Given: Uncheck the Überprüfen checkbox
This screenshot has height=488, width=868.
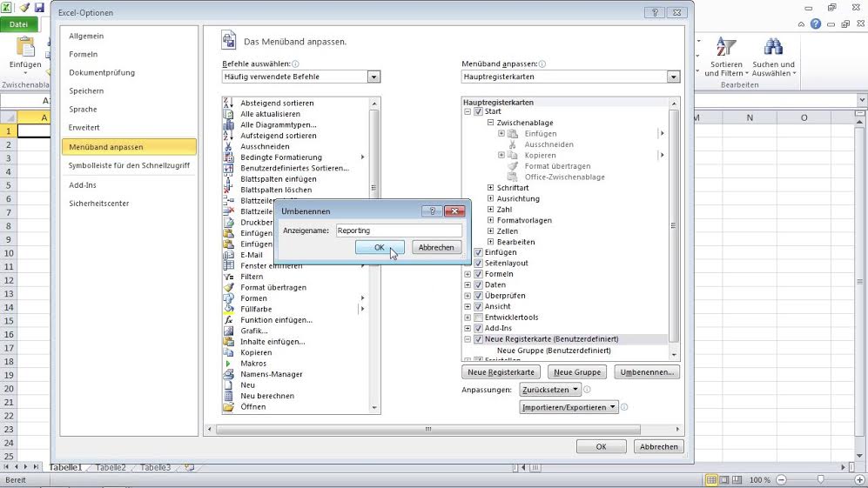Looking at the screenshot, I should (479, 296).
